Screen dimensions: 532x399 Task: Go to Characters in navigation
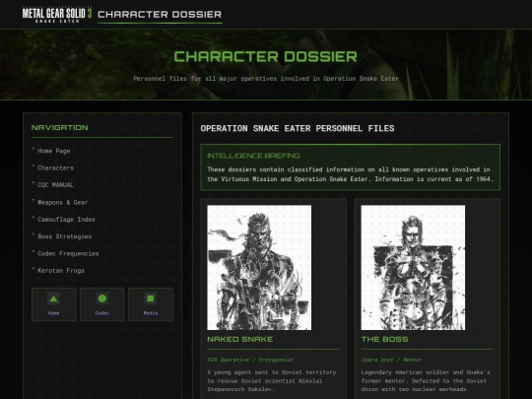pyautogui.click(x=55, y=167)
